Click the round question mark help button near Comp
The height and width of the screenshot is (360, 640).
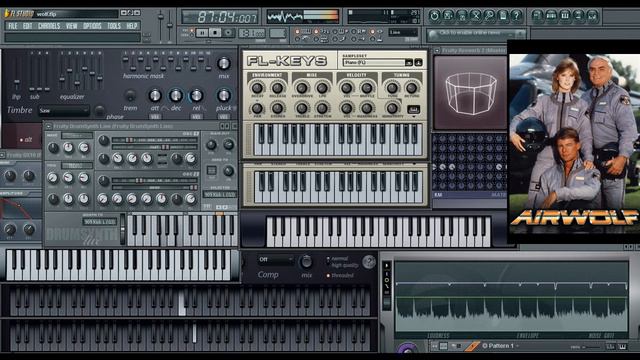pos(369,262)
